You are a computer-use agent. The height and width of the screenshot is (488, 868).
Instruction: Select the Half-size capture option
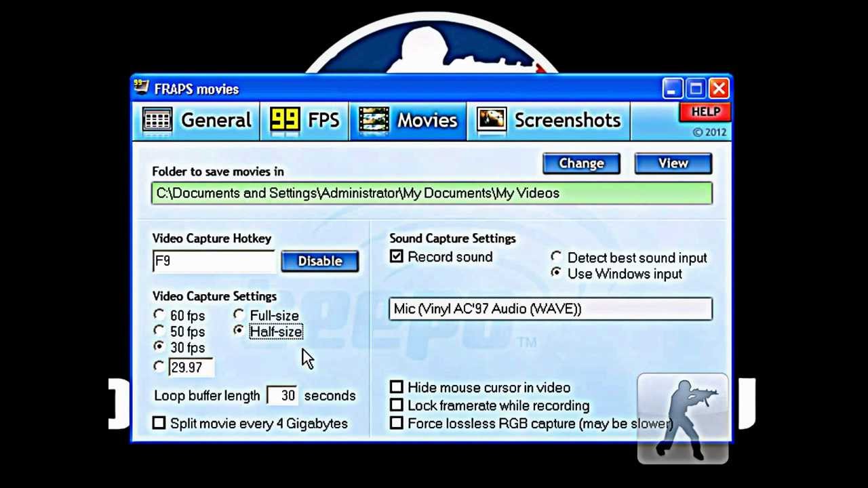(x=239, y=331)
